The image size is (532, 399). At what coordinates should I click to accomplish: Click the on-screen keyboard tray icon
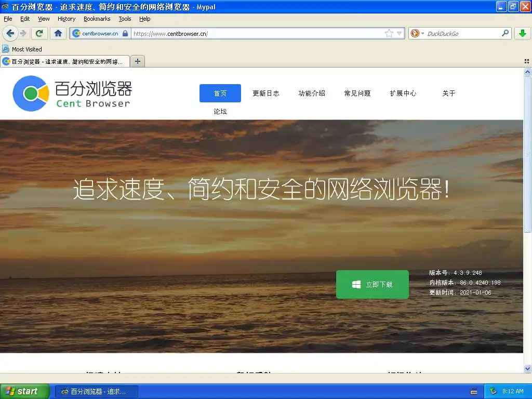474,392
